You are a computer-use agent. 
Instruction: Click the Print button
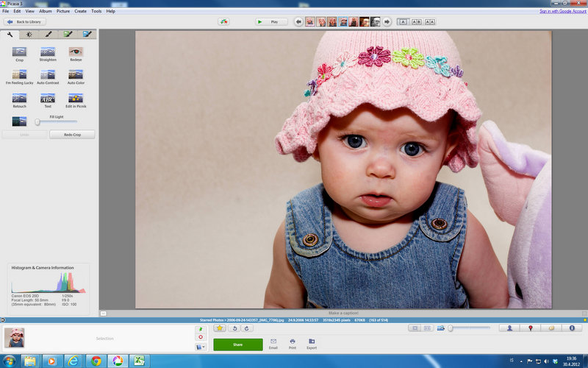pos(292,344)
